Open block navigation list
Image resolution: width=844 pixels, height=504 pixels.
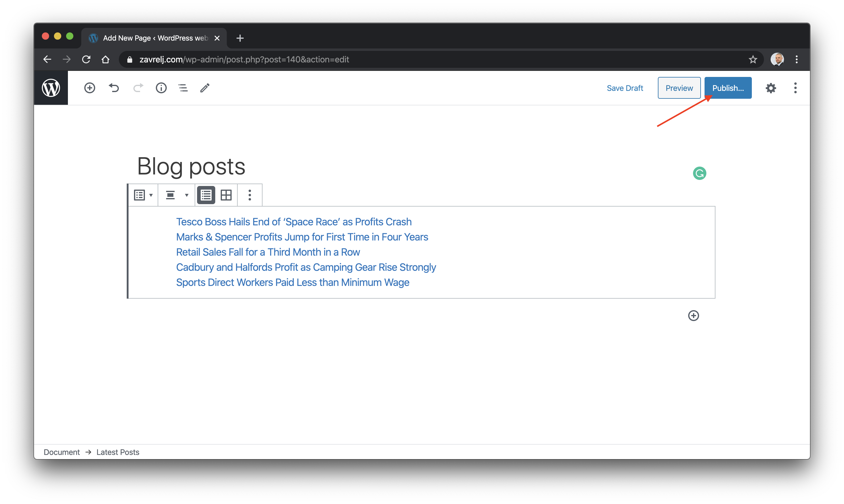pyautogui.click(x=183, y=88)
